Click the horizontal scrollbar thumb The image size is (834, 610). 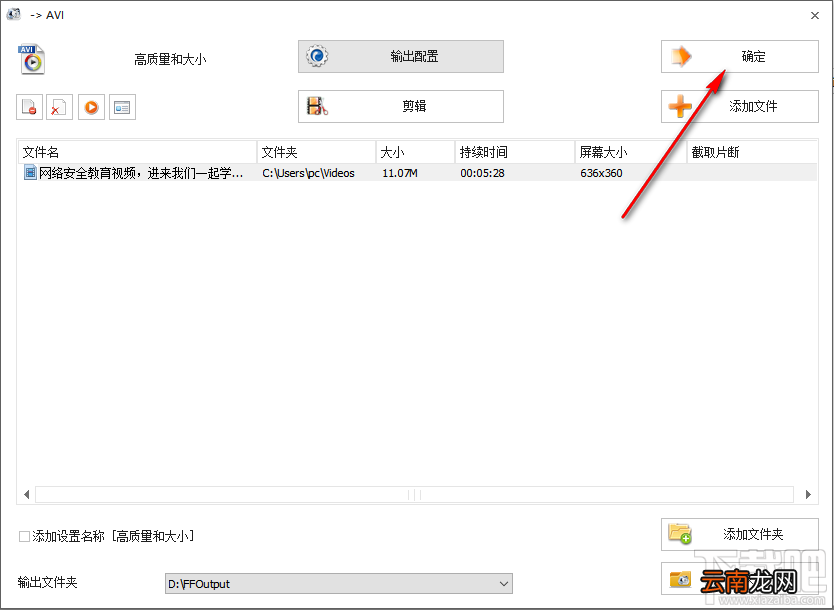pos(414,495)
